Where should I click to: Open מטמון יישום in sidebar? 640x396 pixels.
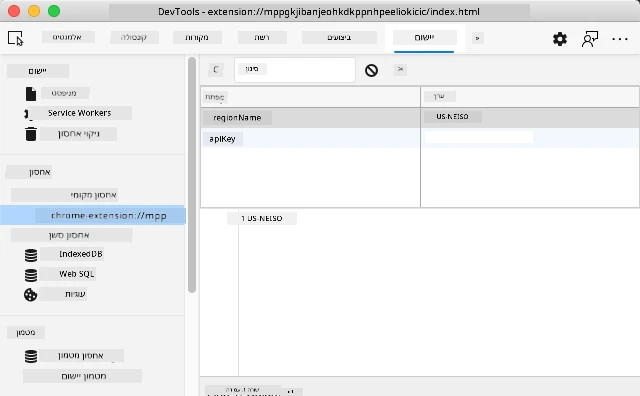click(82, 376)
